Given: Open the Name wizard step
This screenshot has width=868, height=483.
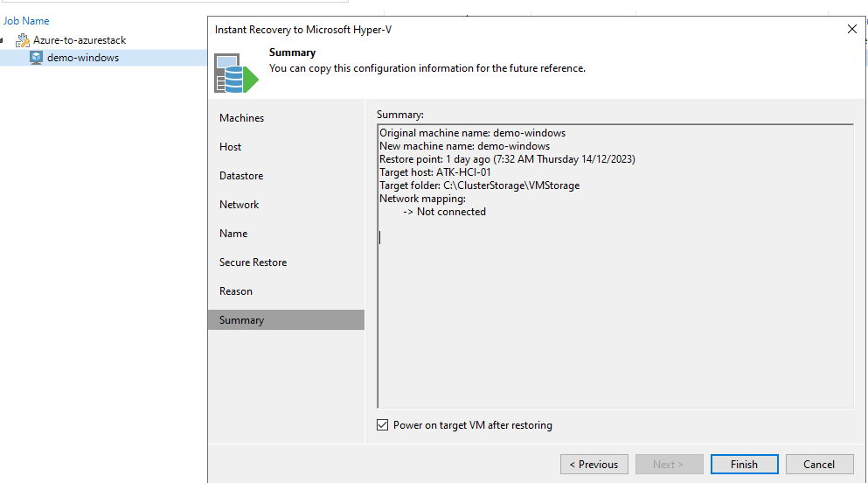Looking at the screenshot, I should pos(233,234).
